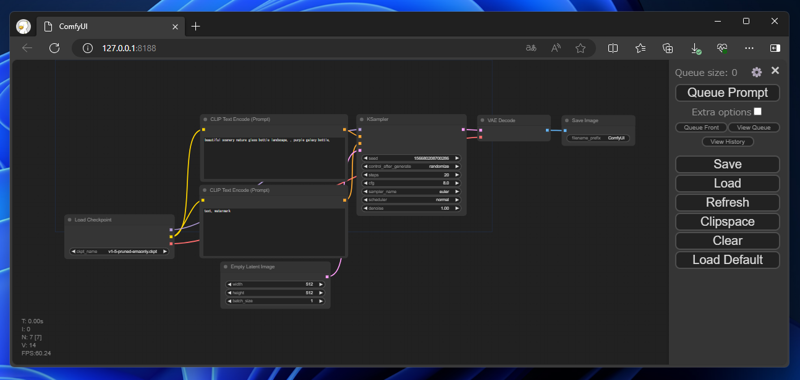The image size is (800, 380).
Task: Click blue images input socket on Save Image
Action: pos(565,131)
